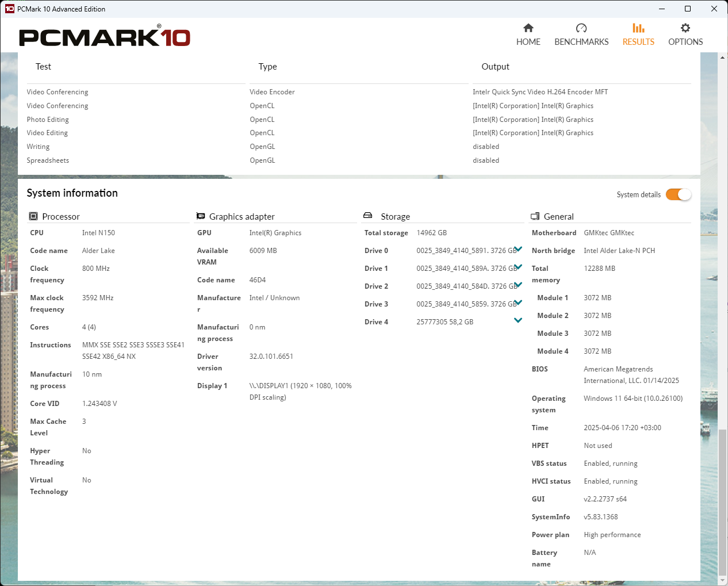Screen dimensions: 728x586
Task: Toggle the System details switch off
Action: tap(678, 194)
